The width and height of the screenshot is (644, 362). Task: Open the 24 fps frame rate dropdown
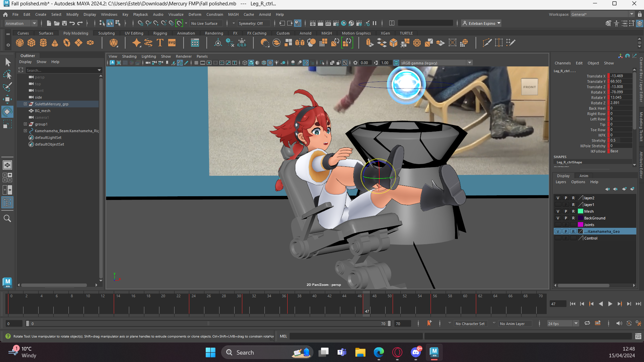[576, 323]
